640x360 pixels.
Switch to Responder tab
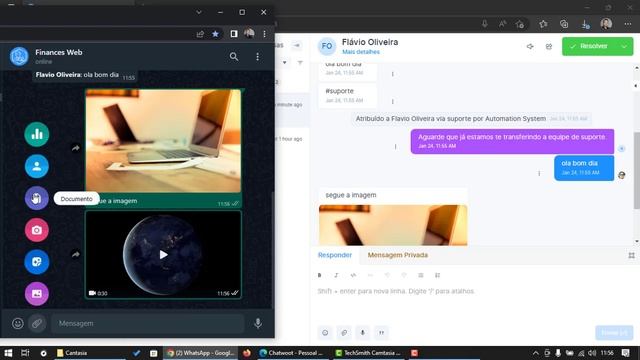(x=335, y=255)
